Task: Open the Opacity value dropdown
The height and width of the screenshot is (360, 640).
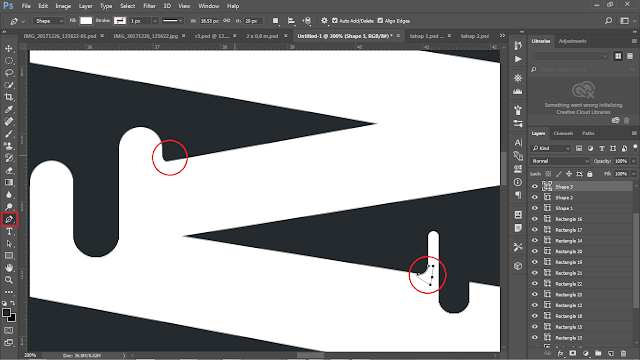Action: 633,161
